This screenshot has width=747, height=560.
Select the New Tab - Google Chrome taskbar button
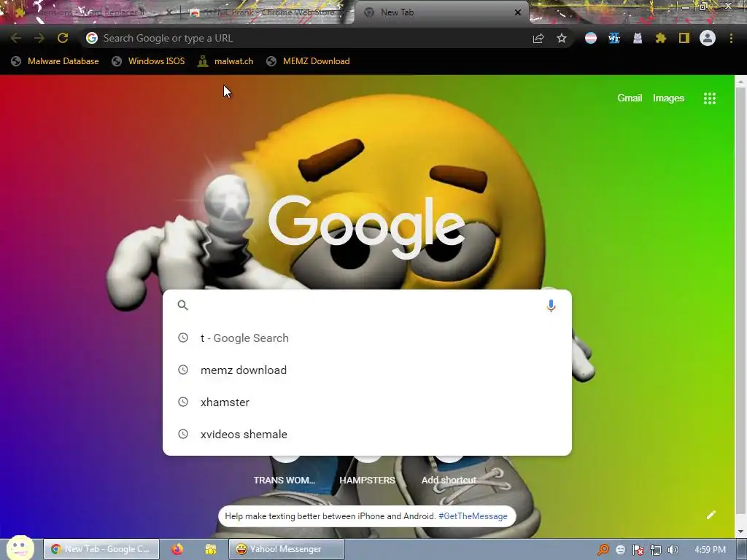101,549
